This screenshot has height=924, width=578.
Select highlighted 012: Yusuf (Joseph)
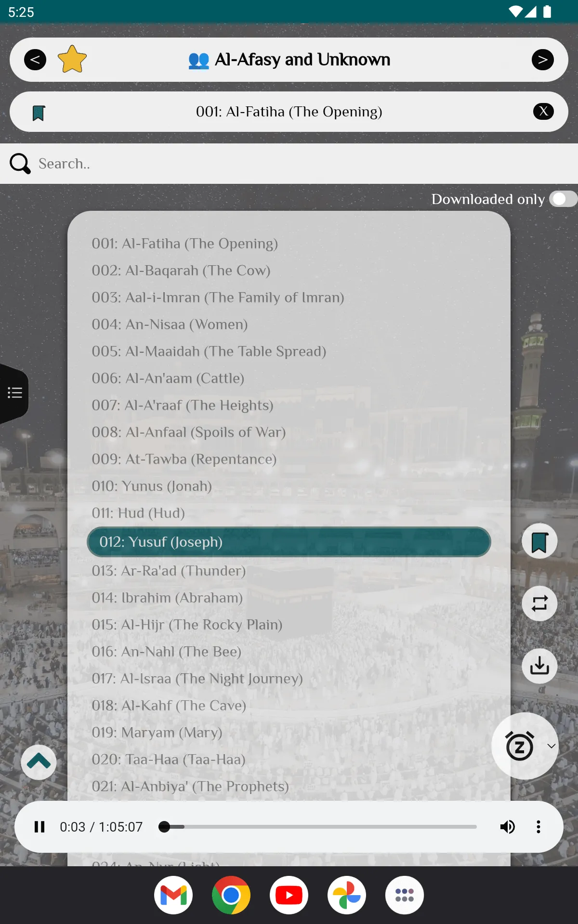tap(289, 542)
